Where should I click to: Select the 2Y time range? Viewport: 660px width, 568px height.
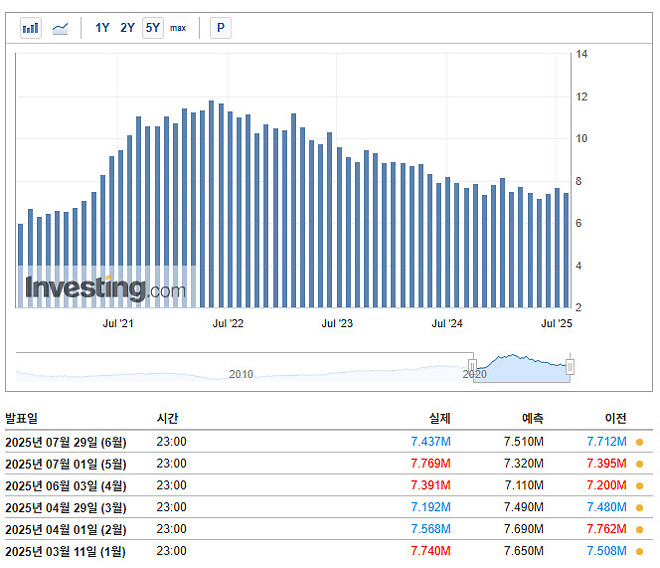(127, 28)
